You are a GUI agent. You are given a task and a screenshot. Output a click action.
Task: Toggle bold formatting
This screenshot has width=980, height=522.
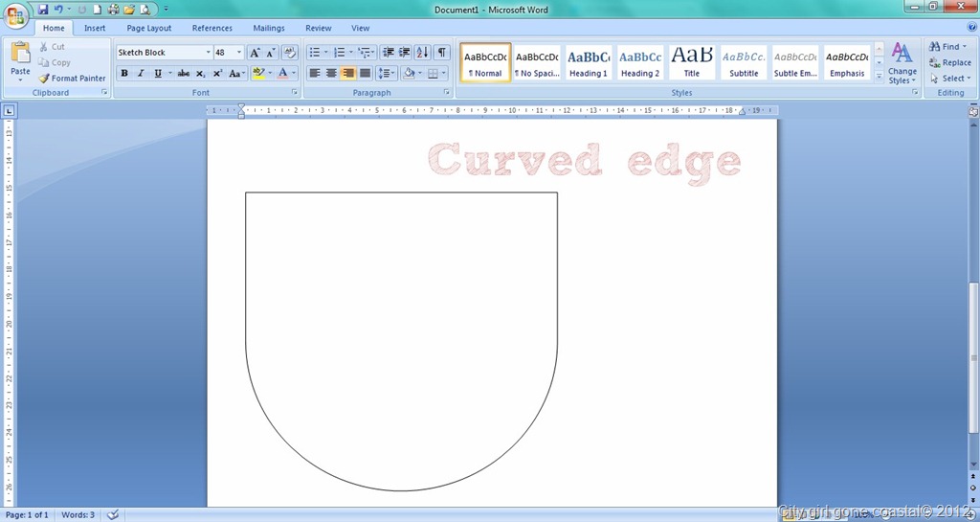(x=124, y=73)
